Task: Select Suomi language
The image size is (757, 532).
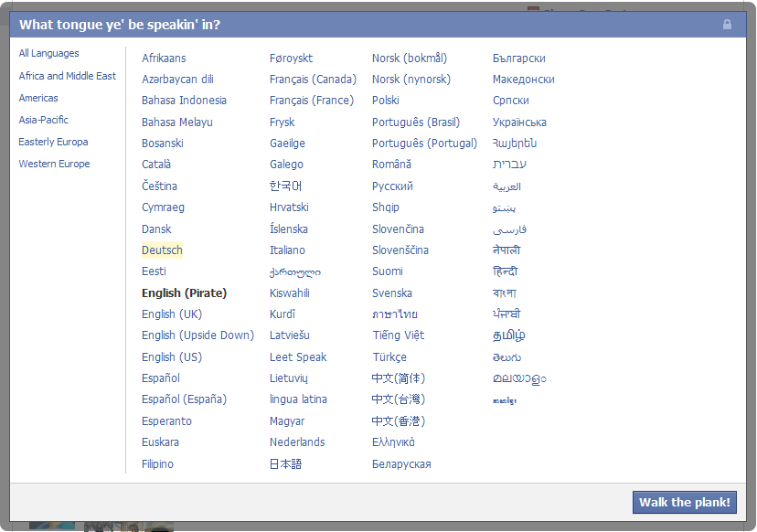Action: click(388, 271)
